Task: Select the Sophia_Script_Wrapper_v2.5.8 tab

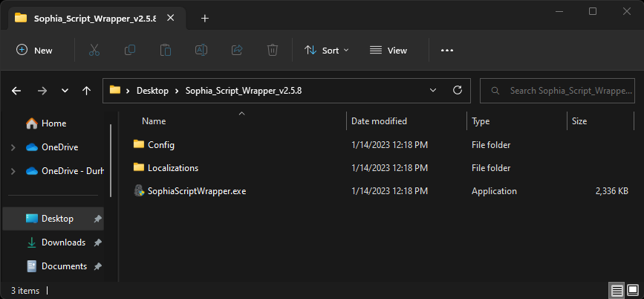Action: [x=97, y=18]
